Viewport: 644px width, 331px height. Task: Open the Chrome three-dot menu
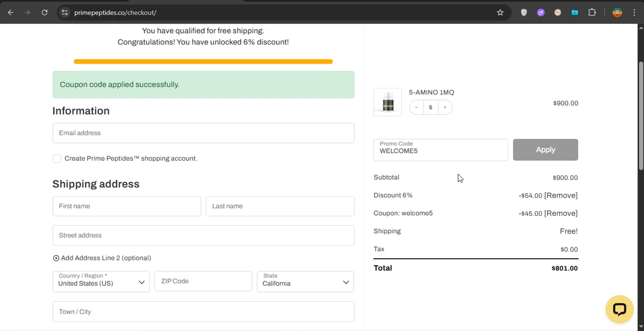point(634,12)
